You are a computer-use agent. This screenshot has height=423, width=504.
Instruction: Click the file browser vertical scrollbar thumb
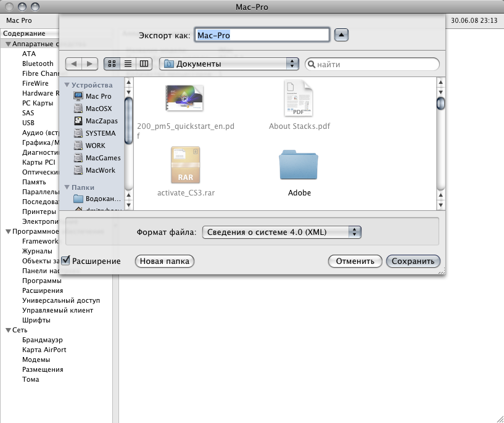tap(440, 103)
